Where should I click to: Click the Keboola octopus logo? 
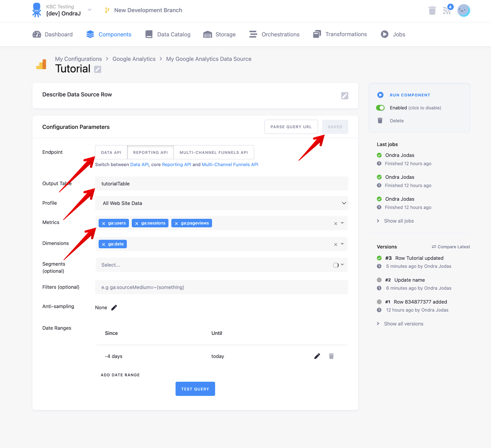click(37, 10)
